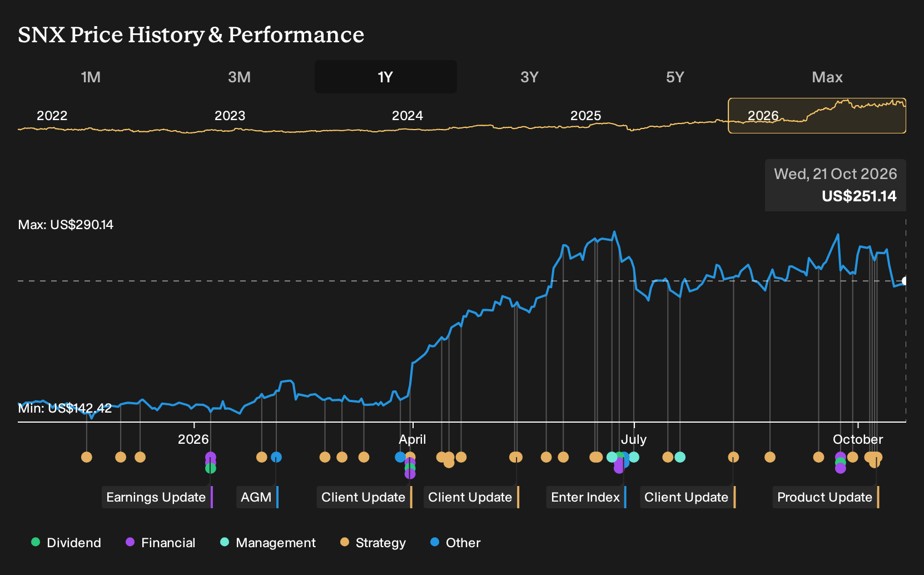Toggle the Management legend filter

click(268, 542)
